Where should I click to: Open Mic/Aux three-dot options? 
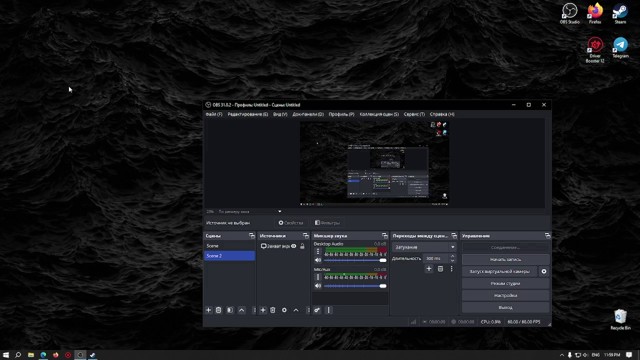318,278
